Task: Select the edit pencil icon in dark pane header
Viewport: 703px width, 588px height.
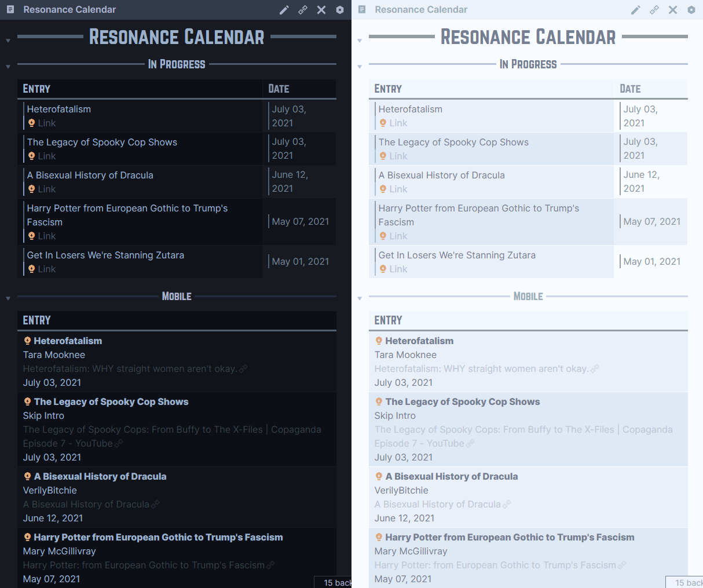Action: [284, 9]
